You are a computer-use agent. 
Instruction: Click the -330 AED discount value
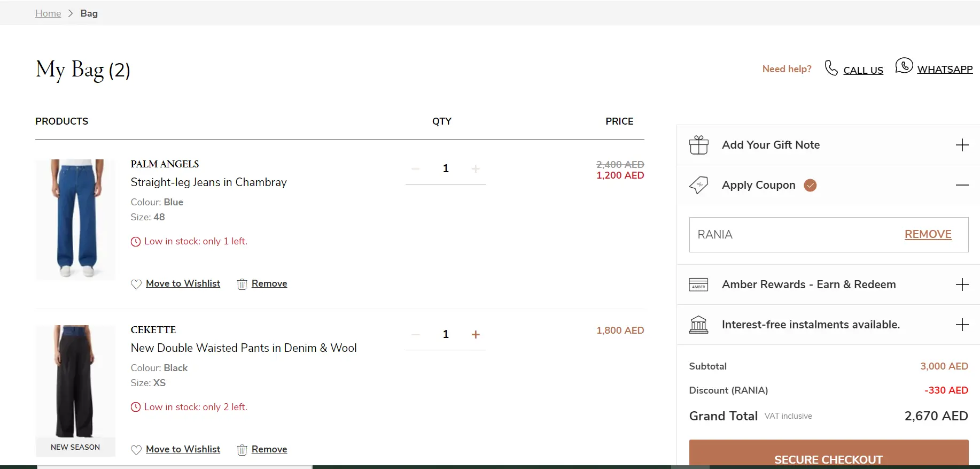coord(946,390)
